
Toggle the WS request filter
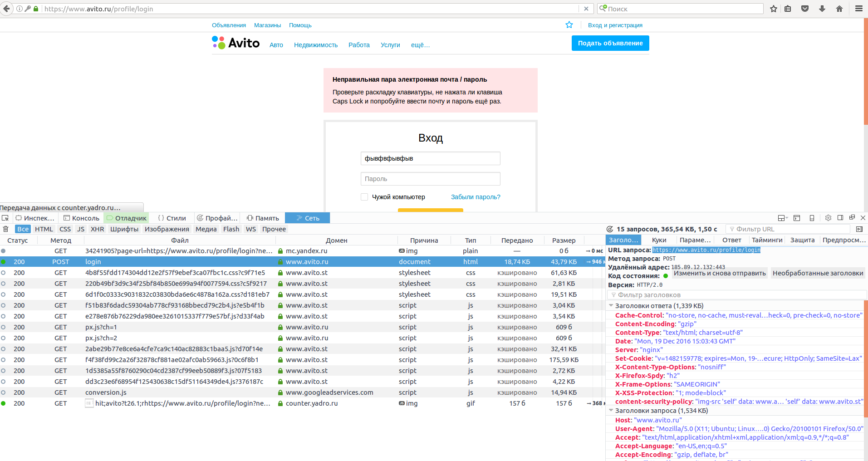coord(251,229)
